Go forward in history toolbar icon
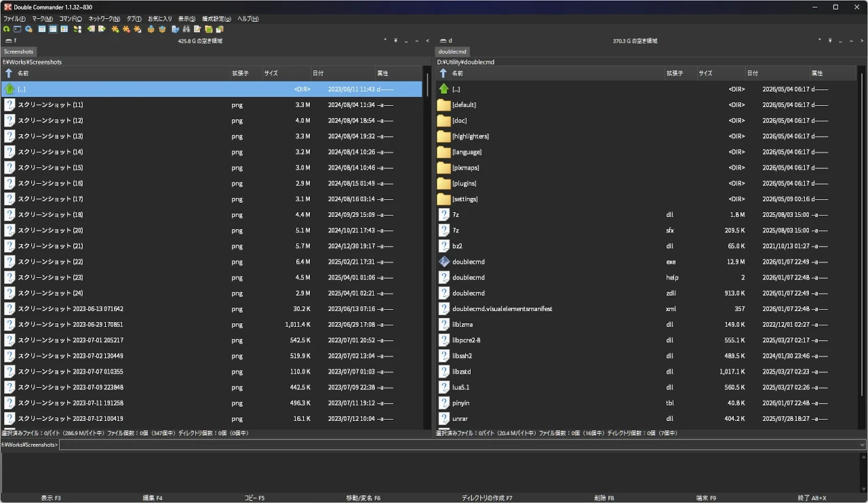This screenshot has height=503, width=868. point(102,29)
